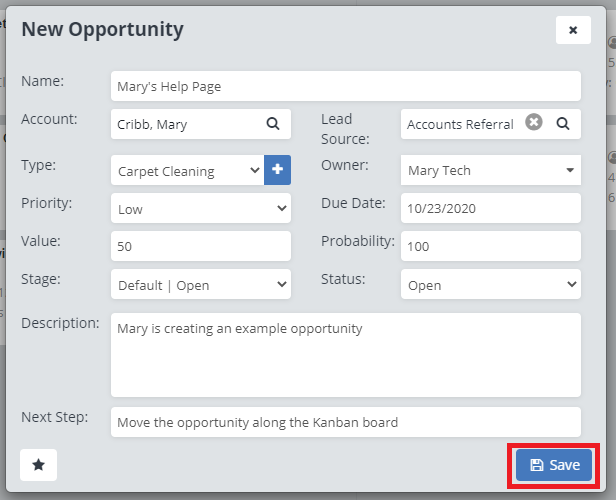Add a new opportunity Type
Screen dimensions: 616x500
(x=277, y=170)
